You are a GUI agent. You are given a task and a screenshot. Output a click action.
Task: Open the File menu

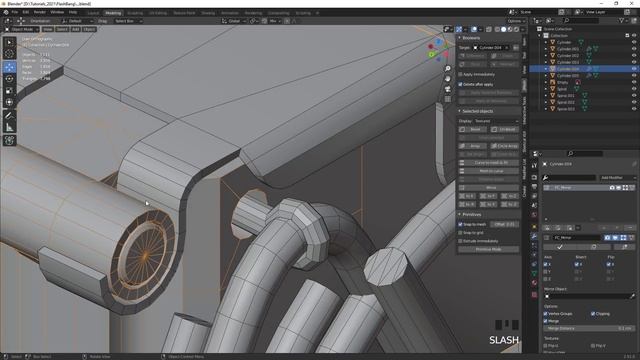pos(15,12)
